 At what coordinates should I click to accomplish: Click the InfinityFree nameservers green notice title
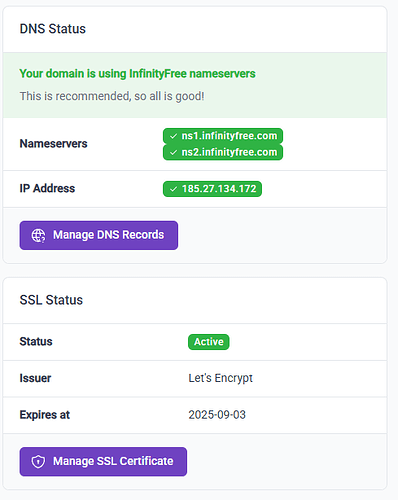click(x=137, y=74)
